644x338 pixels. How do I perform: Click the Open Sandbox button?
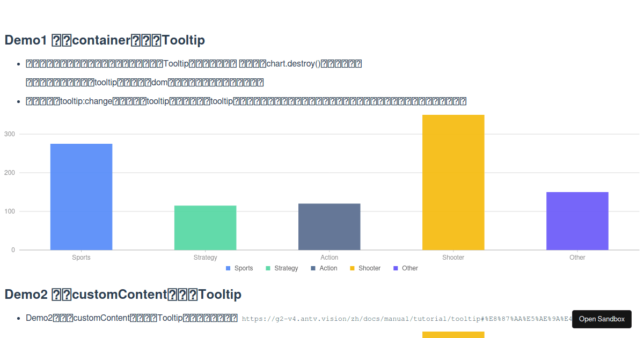(x=602, y=319)
